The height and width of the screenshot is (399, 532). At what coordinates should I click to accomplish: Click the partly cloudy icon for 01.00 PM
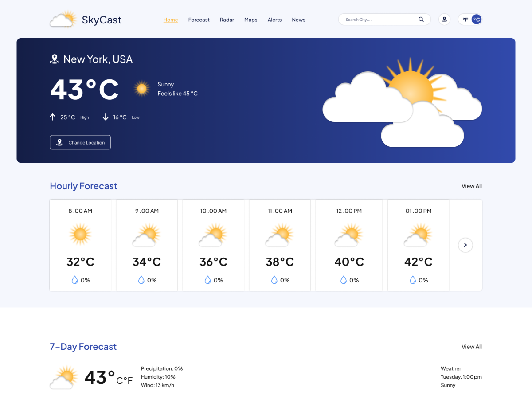(x=418, y=235)
